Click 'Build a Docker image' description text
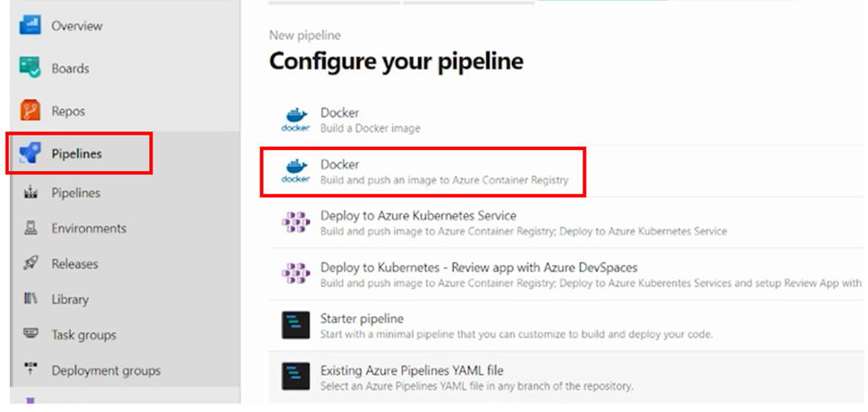Image resolution: width=868 pixels, height=412 pixels. pos(370,128)
